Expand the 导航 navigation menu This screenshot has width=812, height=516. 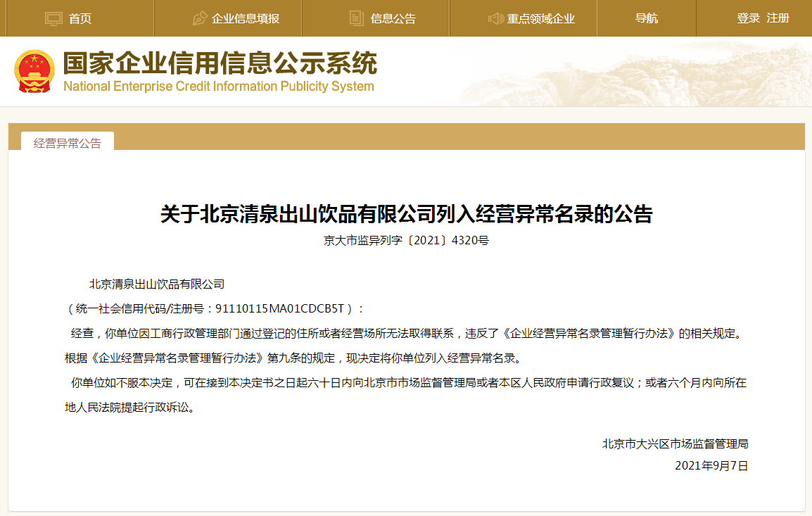pyautogui.click(x=646, y=18)
